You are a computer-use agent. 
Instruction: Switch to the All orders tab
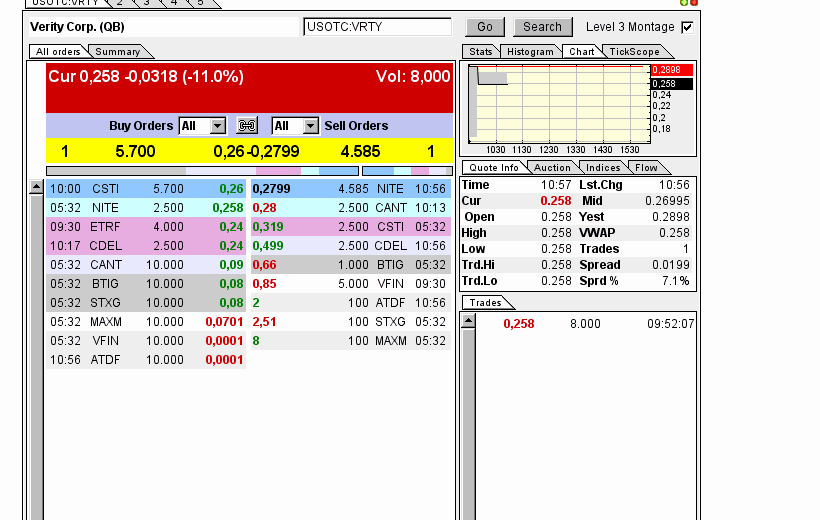coord(58,51)
